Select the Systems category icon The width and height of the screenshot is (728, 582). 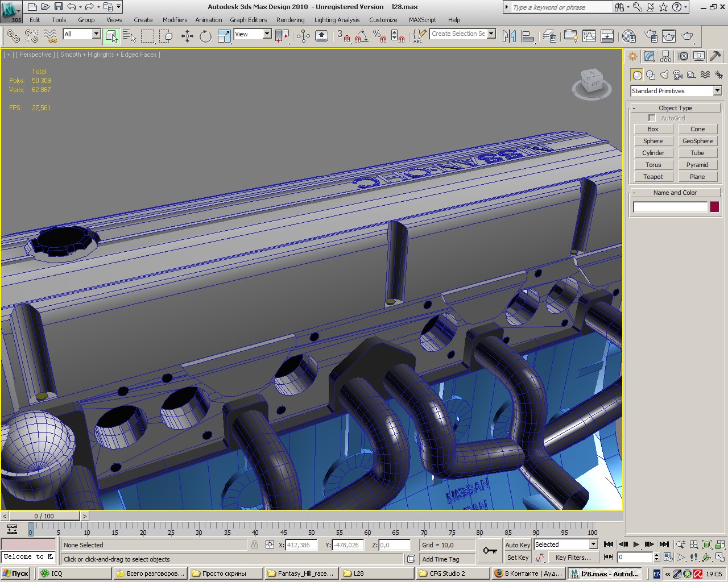coord(719,75)
